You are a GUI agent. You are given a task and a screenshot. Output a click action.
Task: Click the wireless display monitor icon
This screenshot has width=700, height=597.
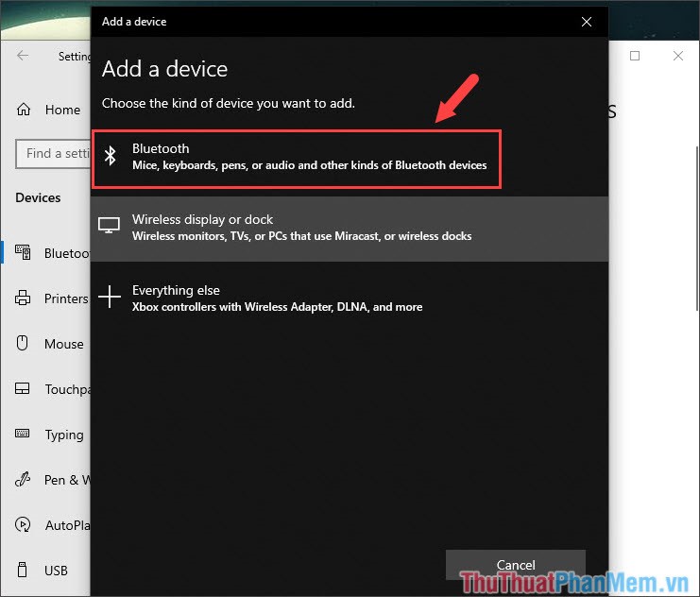(x=109, y=226)
